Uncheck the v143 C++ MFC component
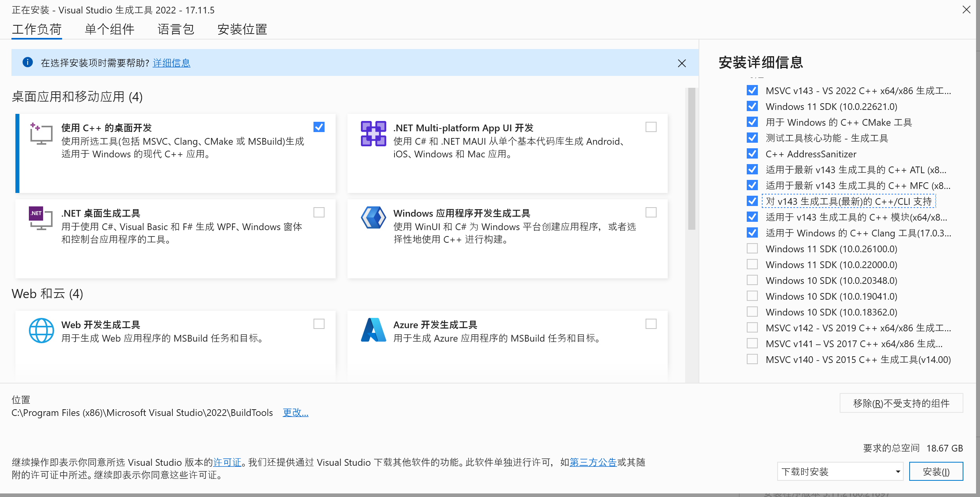The height and width of the screenshot is (497, 980). click(752, 185)
